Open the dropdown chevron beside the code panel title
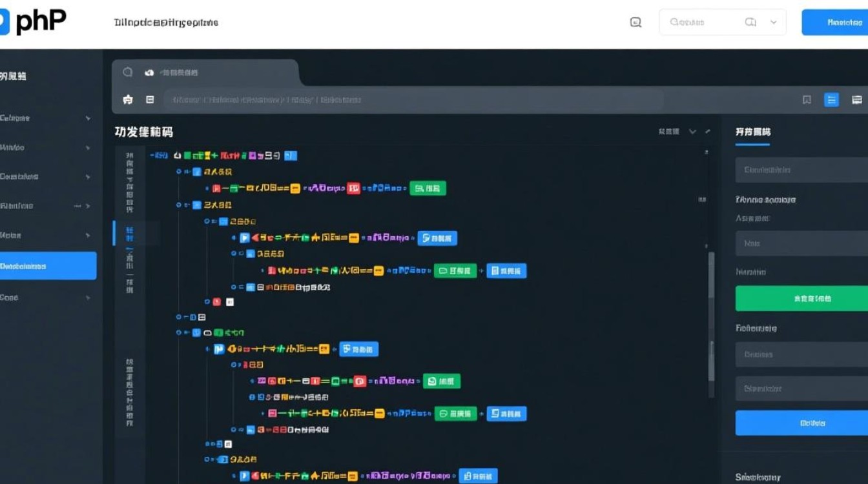 692,131
